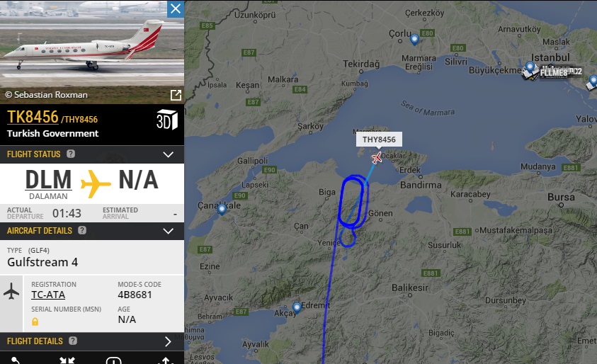Expand the Flight Details section
Screen dimensions: 597x364
click(x=168, y=341)
